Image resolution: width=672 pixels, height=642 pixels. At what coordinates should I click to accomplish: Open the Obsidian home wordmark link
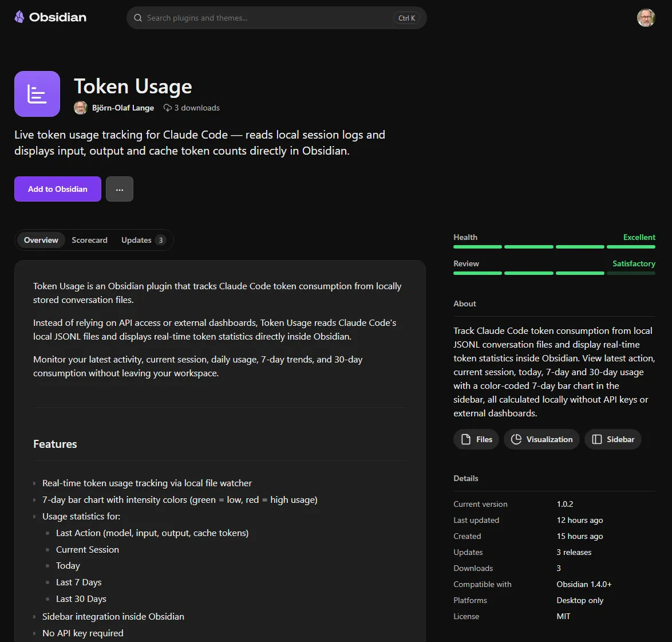57,17
